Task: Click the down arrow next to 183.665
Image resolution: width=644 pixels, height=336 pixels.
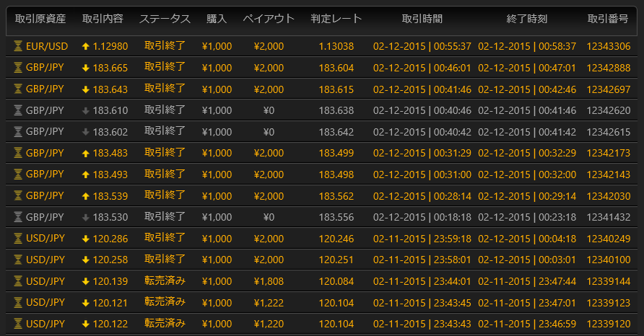Action: [x=85, y=68]
